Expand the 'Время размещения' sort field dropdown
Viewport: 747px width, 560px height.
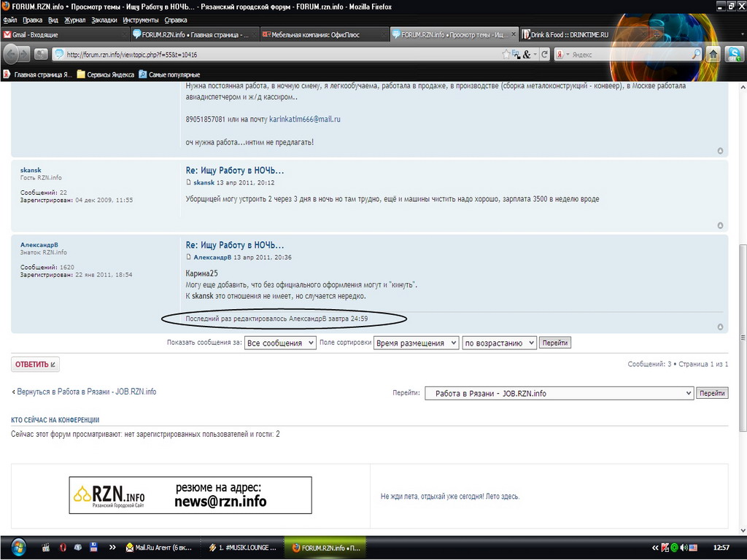[x=416, y=343]
